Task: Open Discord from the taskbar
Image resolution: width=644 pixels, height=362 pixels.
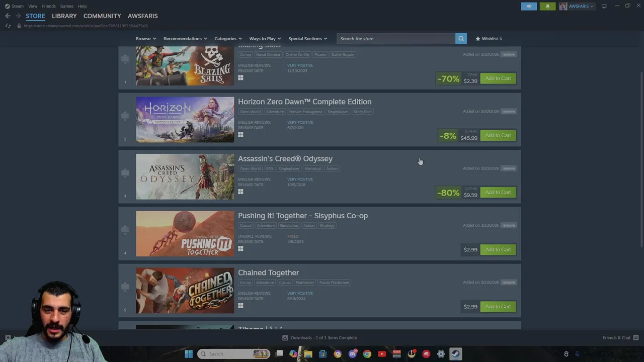Action: (353, 354)
